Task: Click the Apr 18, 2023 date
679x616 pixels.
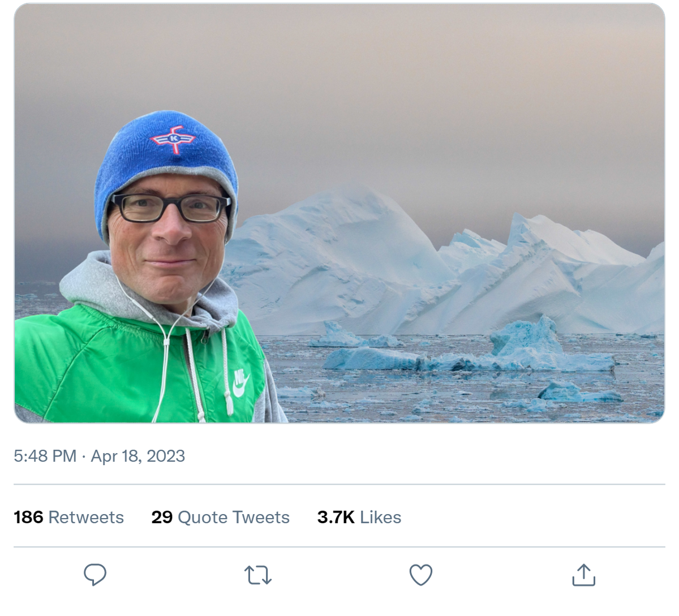Action: (x=137, y=456)
